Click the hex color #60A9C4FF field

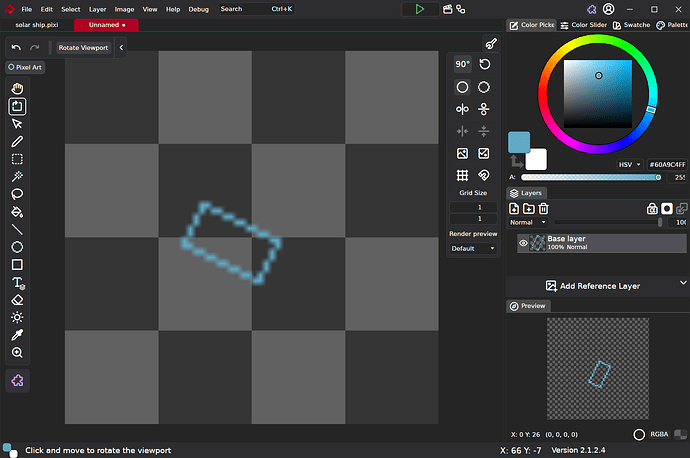(667, 165)
